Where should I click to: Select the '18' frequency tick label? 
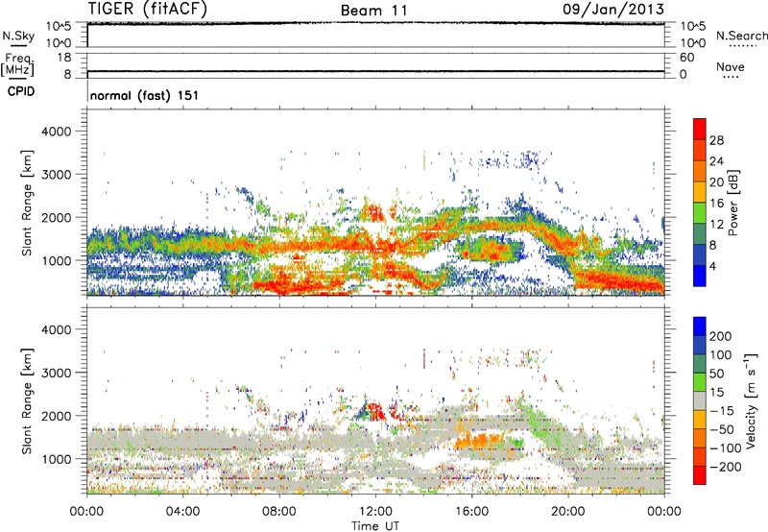pos(64,58)
